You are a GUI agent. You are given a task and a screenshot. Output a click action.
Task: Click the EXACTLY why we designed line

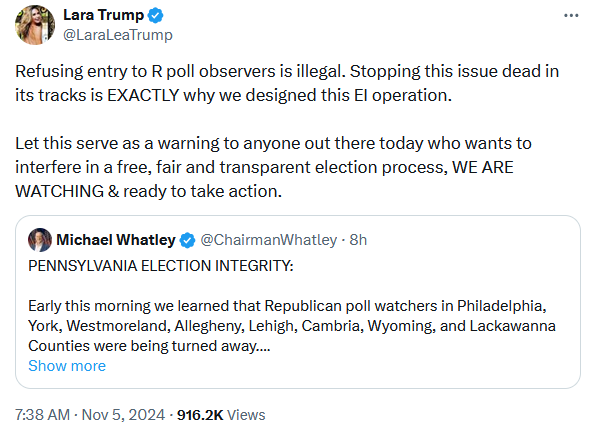point(233,95)
